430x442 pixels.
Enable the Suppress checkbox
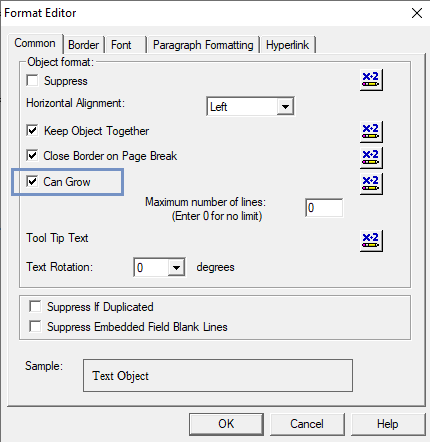[32, 80]
